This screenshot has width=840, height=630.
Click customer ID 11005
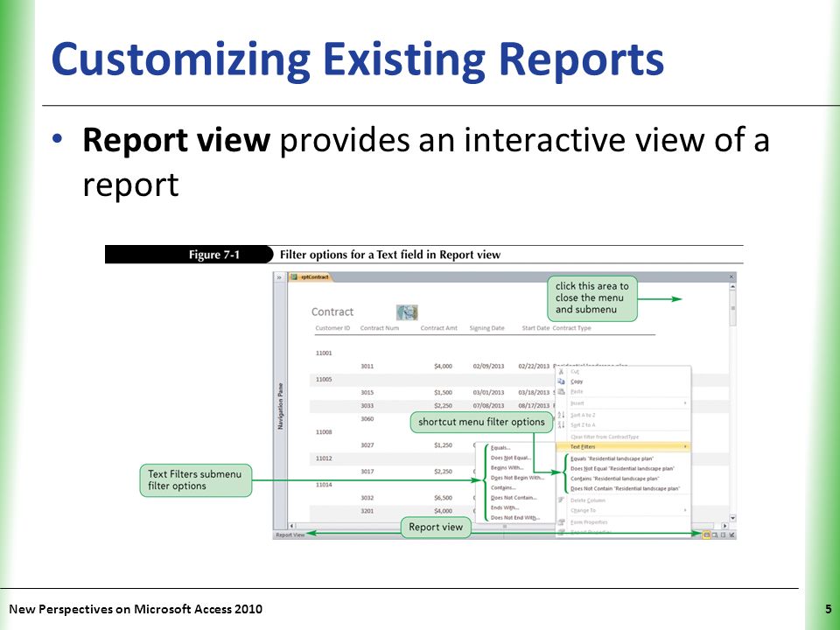[324, 379]
